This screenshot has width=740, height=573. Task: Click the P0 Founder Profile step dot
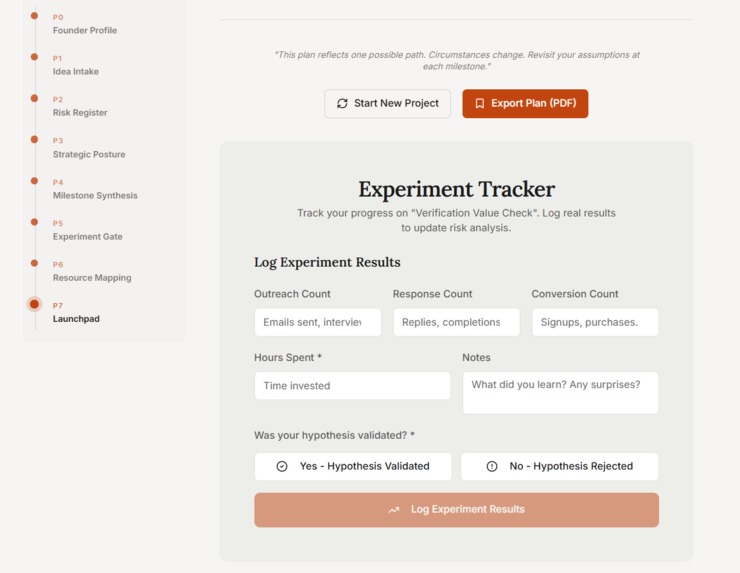[34, 16]
